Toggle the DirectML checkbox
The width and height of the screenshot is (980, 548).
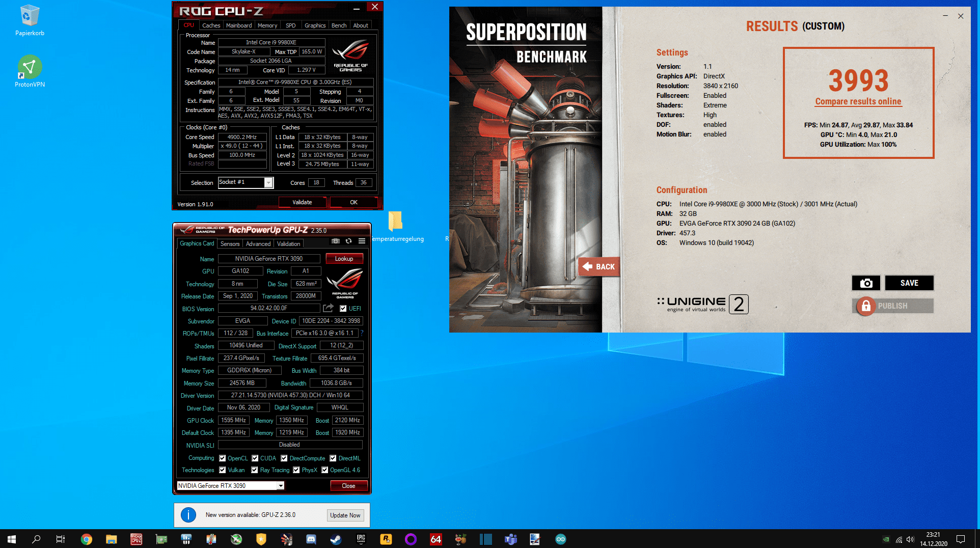(333, 458)
